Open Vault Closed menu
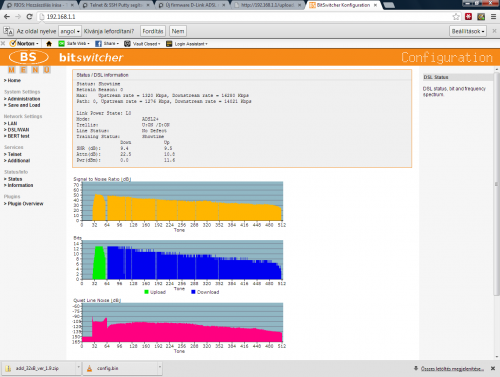The height and width of the screenshot is (377, 500). [x=142, y=44]
